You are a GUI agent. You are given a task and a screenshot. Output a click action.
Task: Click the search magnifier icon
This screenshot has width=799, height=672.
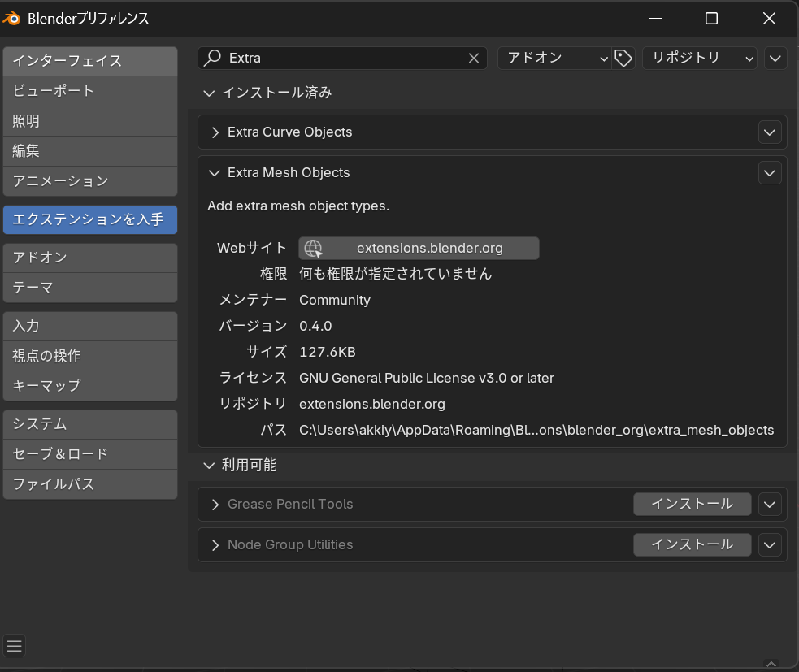point(212,58)
